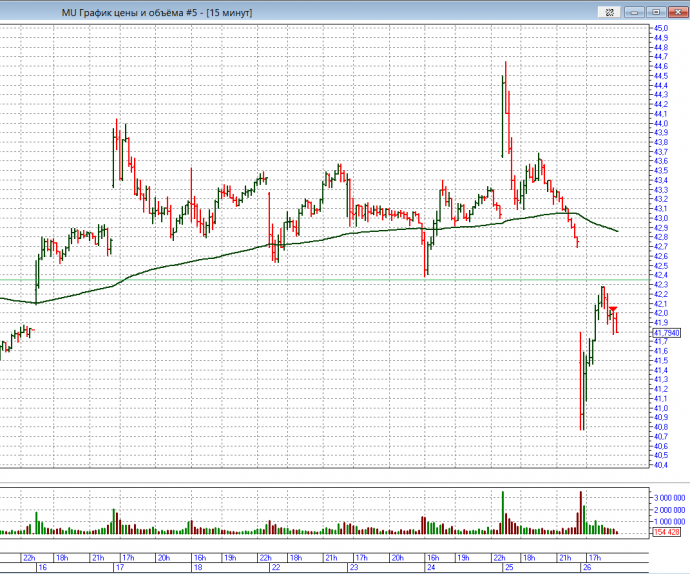Click the 45.0 label on price axis
The image size is (690, 574).
point(661,28)
